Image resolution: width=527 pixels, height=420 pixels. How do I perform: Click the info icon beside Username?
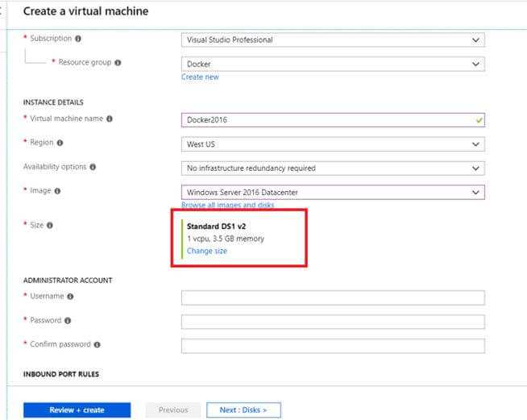(x=70, y=296)
